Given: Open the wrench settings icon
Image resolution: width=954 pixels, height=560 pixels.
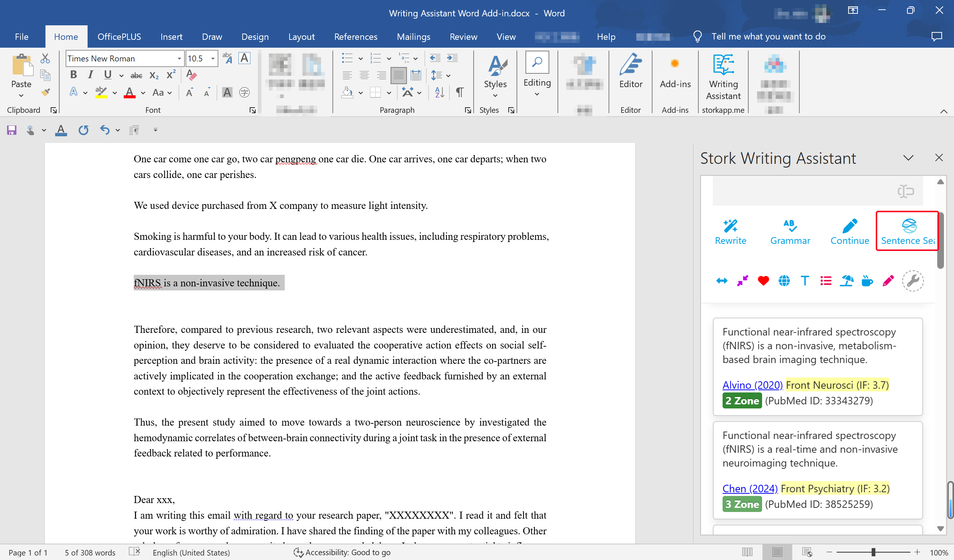Looking at the screenshot, I should [913, 281].
